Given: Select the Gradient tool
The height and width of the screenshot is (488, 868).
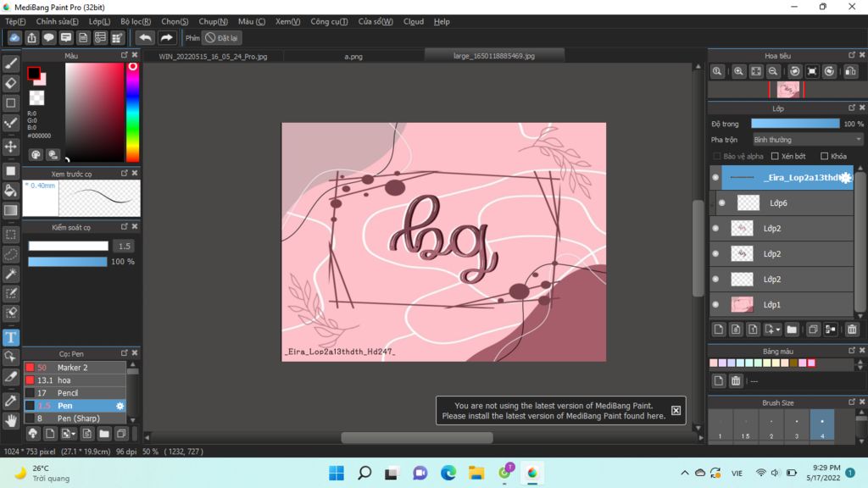Looking at the screenshot, I should [x=10, y=210].
